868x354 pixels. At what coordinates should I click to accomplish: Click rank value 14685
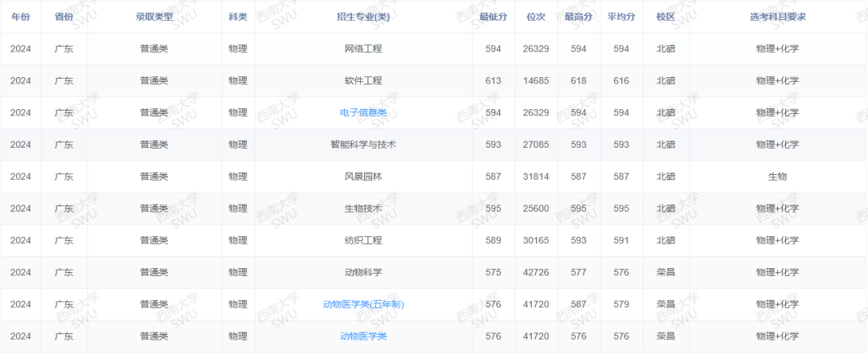(536, 81)
